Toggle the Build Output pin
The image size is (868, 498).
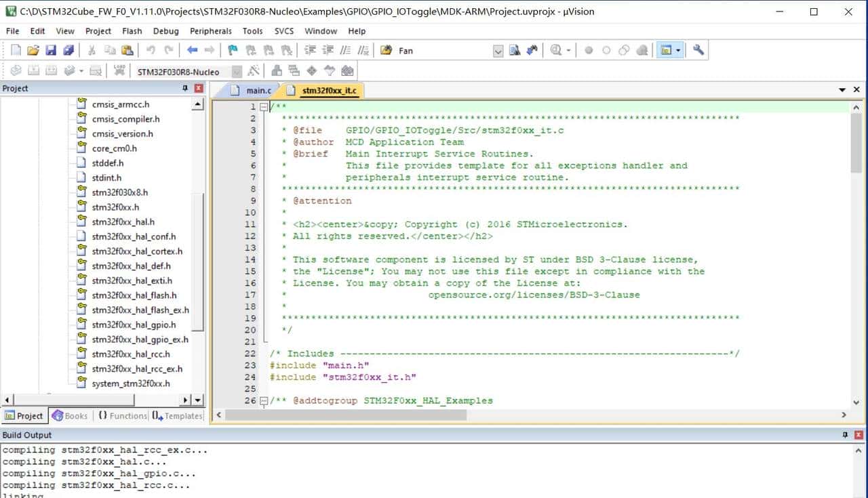point(845,435)
